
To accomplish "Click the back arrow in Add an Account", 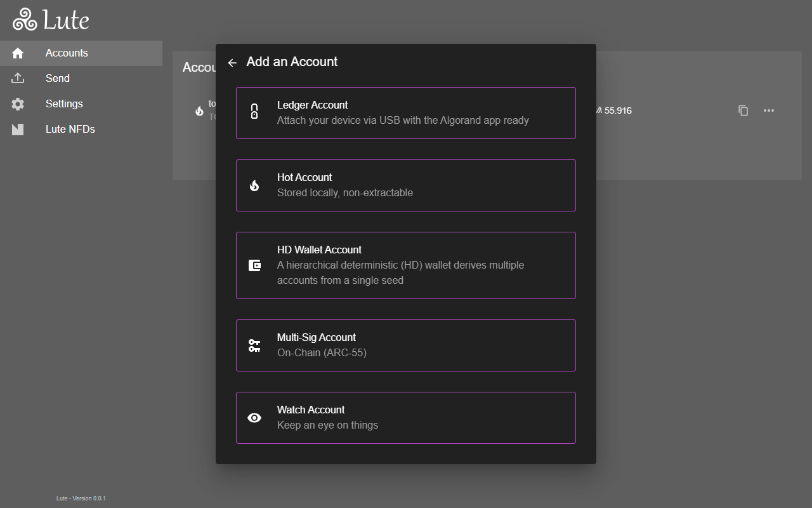I will 232,62.
